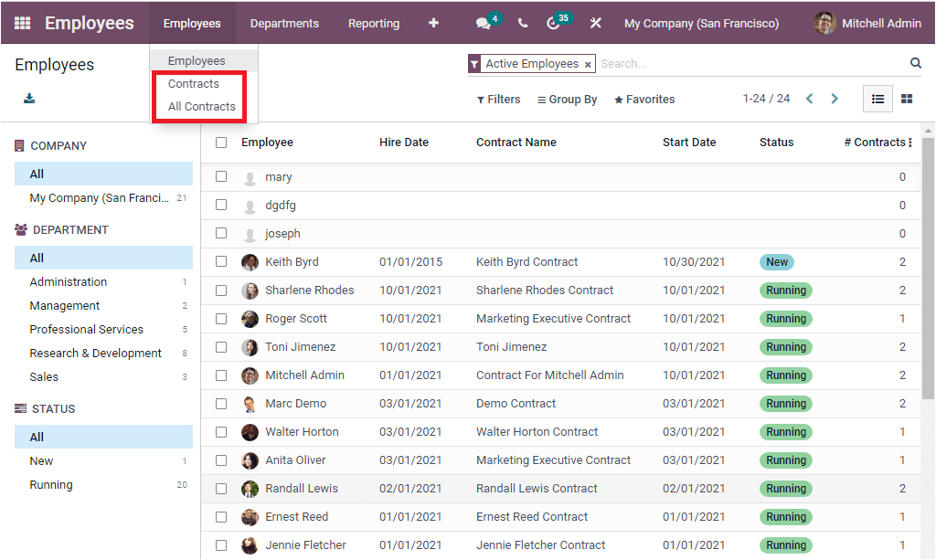Go to the next page with the right arrow
936x560 pixels.
835,98
